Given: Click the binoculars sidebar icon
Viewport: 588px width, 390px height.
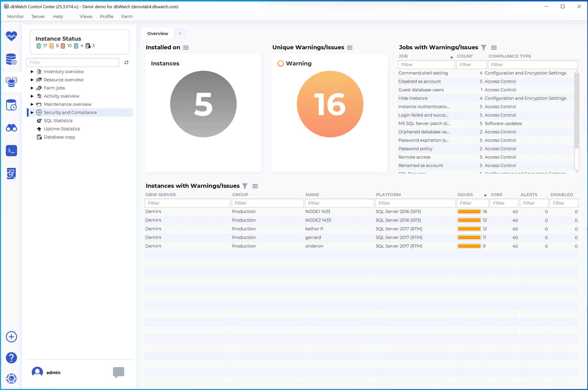Looking at the screenshot, I should tap(11, 128).
